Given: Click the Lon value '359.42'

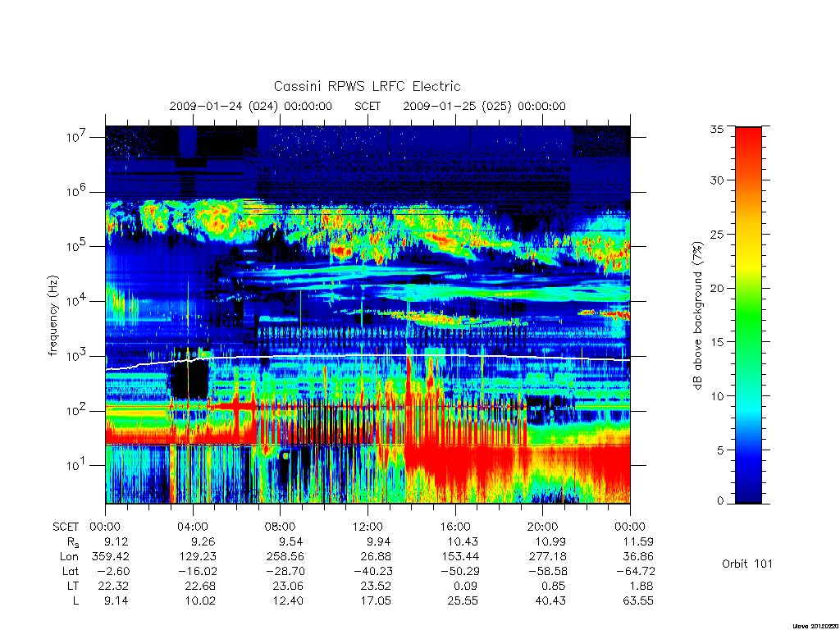Looking at the screenshot, I should (111, 557).
